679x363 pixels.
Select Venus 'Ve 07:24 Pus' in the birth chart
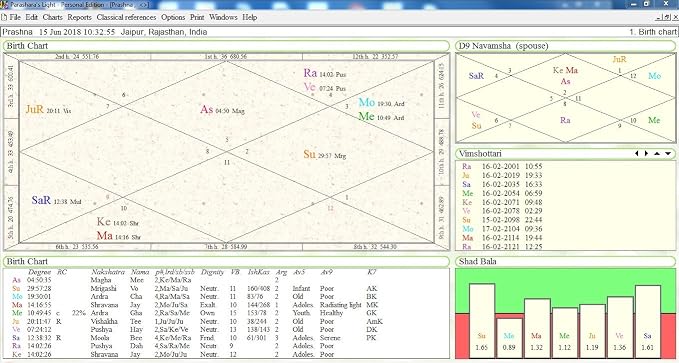click(x=325, y=87)
